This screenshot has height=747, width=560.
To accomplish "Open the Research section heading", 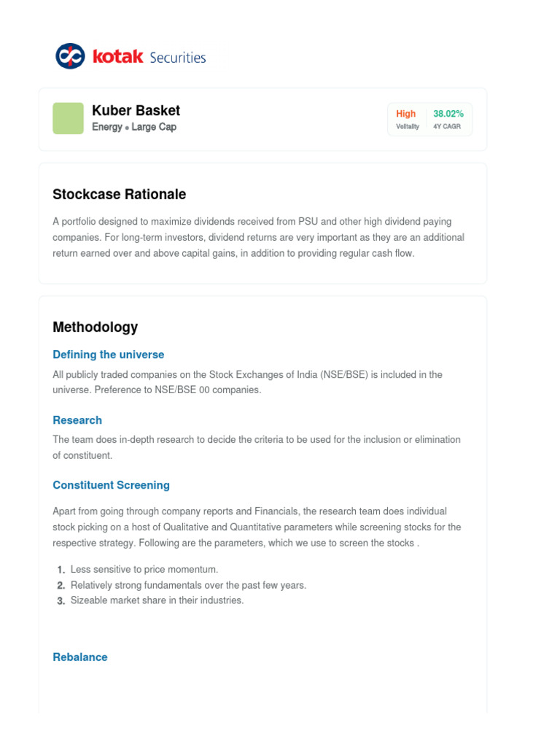I will pyautogui.click(x=77, y=420).
